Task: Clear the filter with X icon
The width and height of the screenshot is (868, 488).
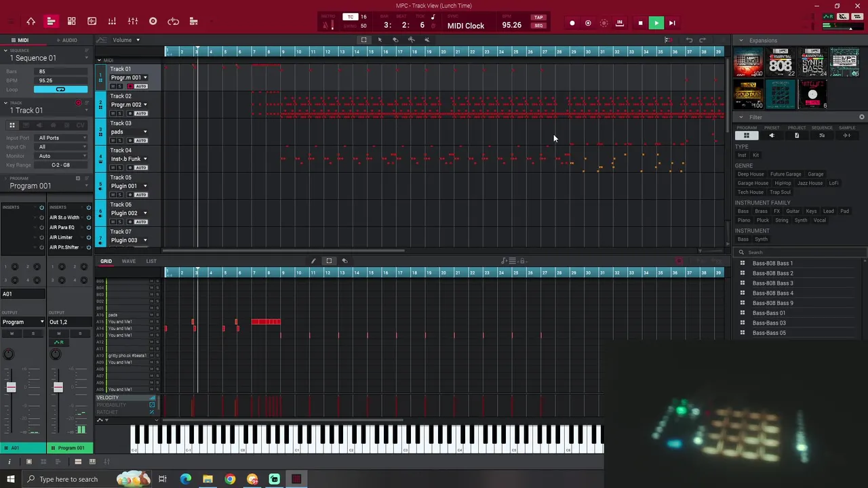Action: tap(862, 117)
